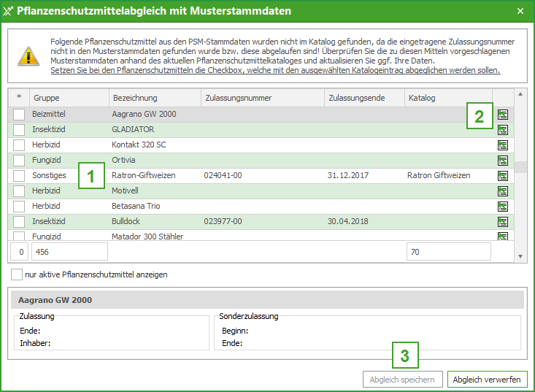
Task: Click the app icon in title bar
Action: 7,11
